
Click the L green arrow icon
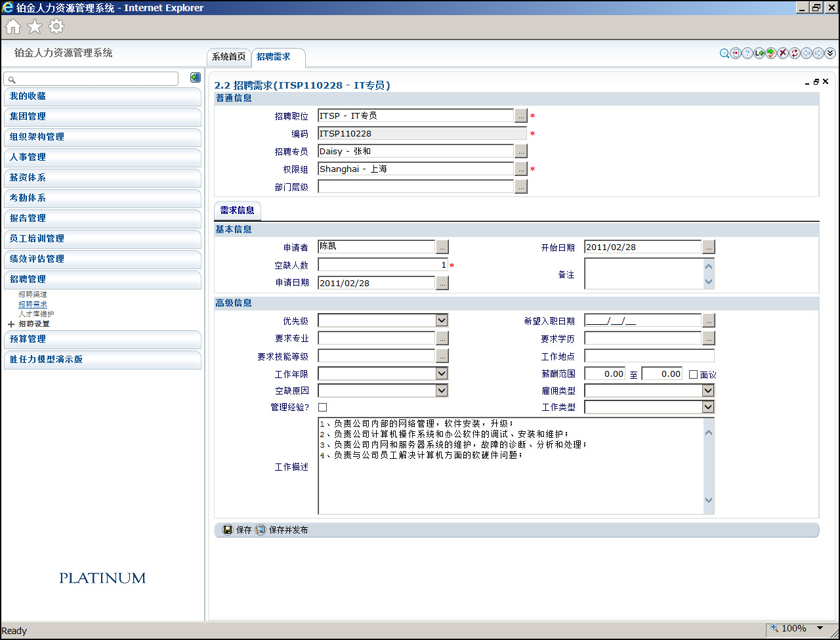click(759, 54)
